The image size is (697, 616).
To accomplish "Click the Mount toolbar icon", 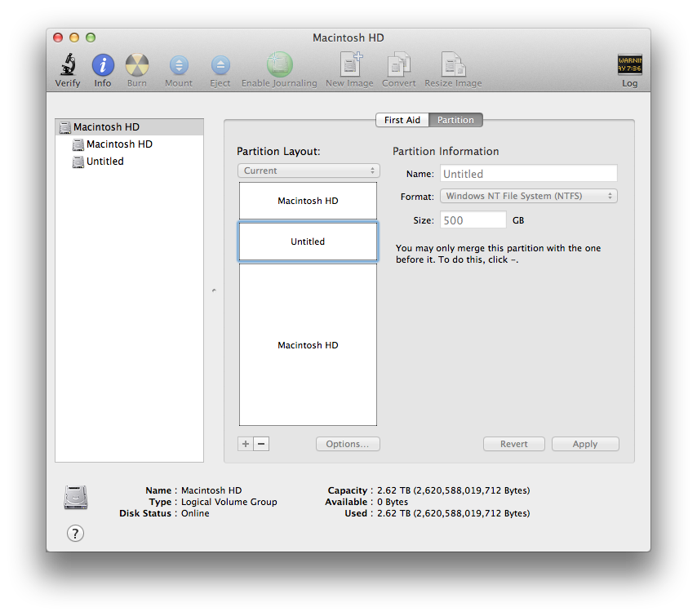I will (179, 65).
